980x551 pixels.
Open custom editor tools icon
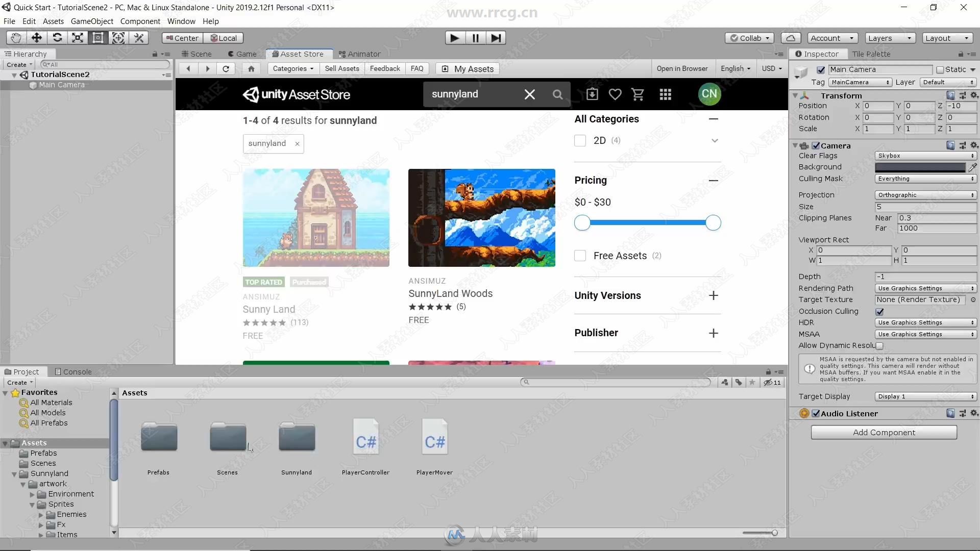click(x=138, y=38)
